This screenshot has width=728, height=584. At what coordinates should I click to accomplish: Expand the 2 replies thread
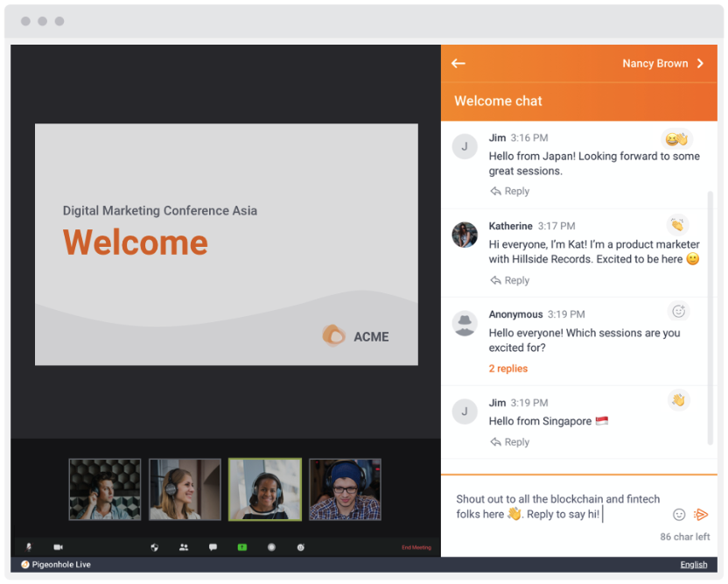(507, 369)
